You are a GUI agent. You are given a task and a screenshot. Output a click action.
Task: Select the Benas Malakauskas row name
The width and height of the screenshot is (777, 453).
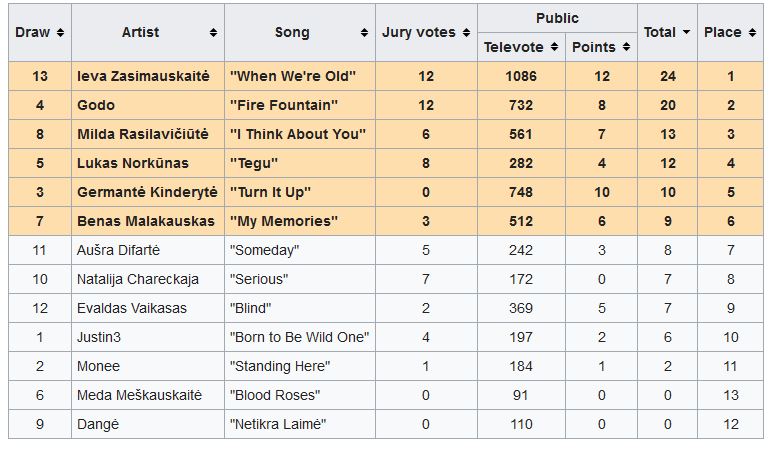click(x=145, y=221)
